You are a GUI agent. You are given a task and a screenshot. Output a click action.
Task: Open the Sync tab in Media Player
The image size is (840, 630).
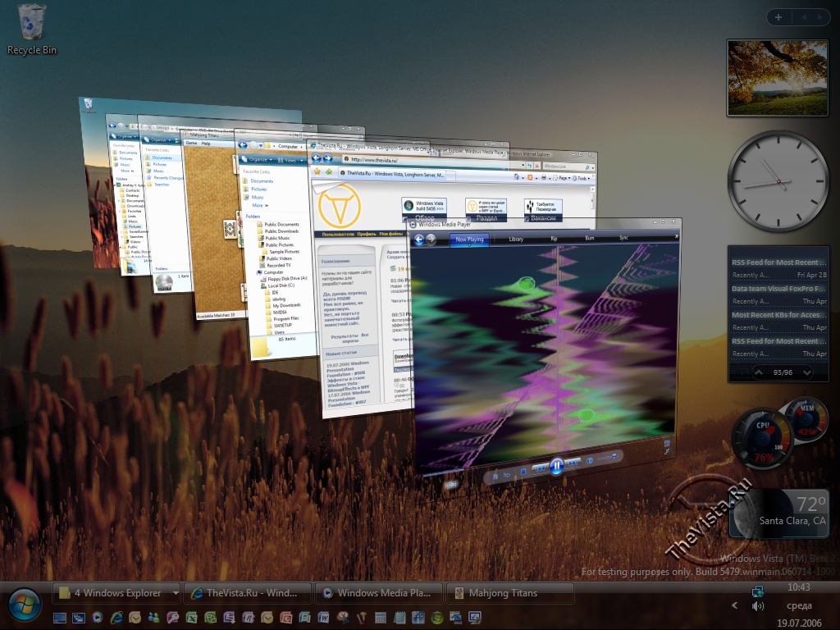(x=623, y=237)
